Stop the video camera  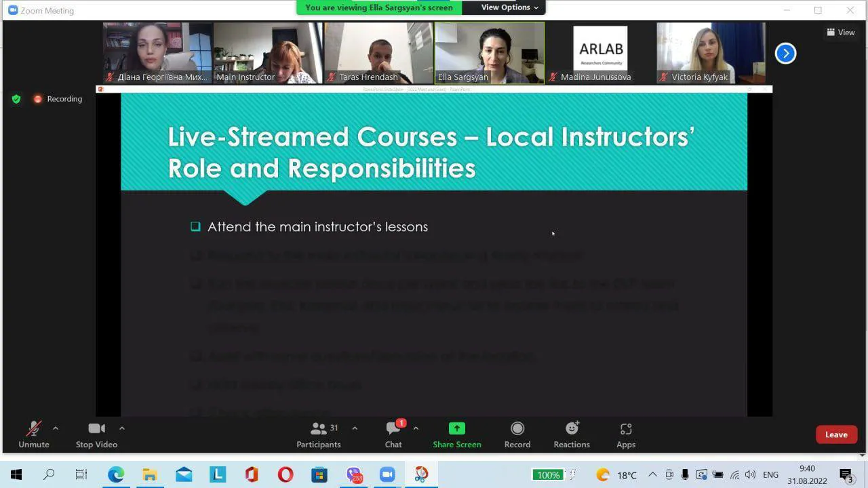pos(96,434)
